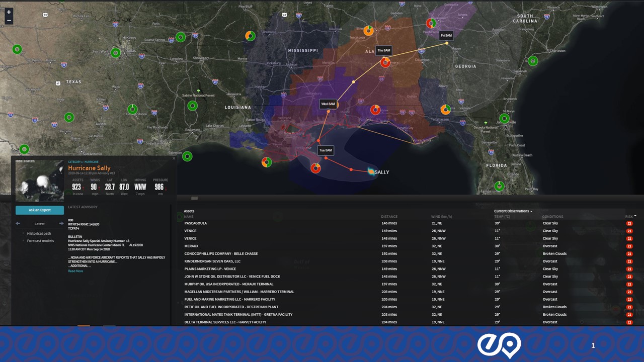Click the SALLY hurricane eye icon
This screenshot has height=362, width=644.
click(x=371, y=171)
